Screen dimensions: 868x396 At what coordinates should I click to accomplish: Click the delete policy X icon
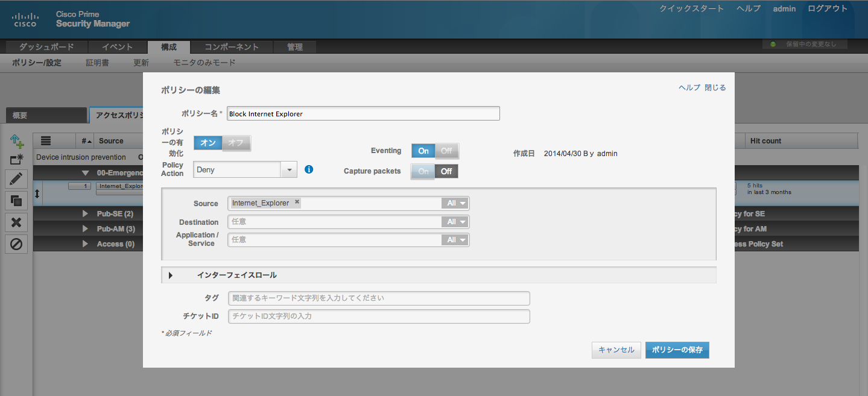(16, 222)
